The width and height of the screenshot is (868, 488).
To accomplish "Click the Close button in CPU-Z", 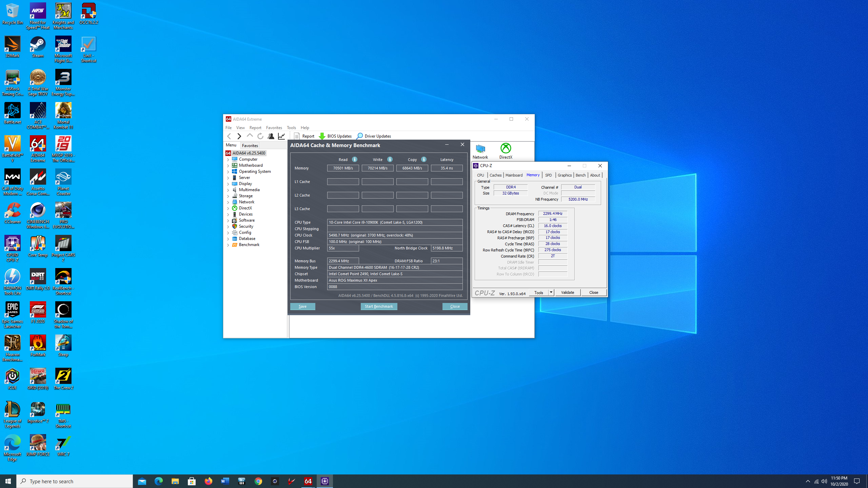I will pyautogui.click(x=594, y=292).
